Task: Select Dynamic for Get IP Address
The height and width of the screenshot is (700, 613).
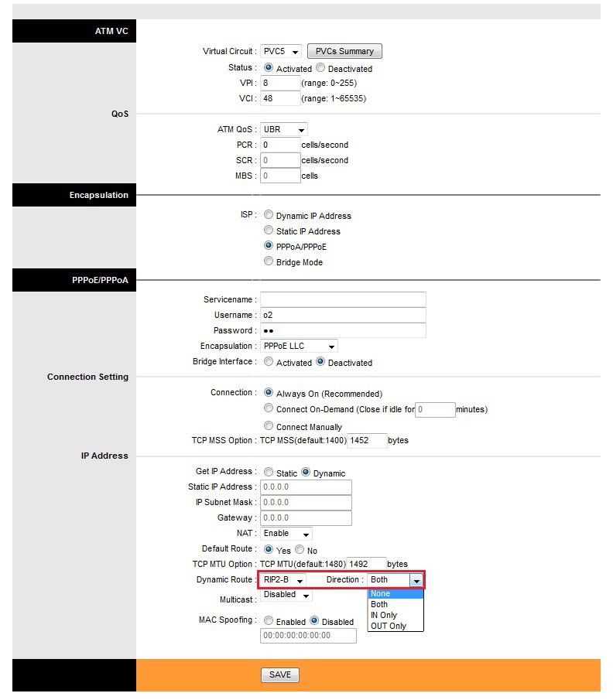Action: coord(306,472)
